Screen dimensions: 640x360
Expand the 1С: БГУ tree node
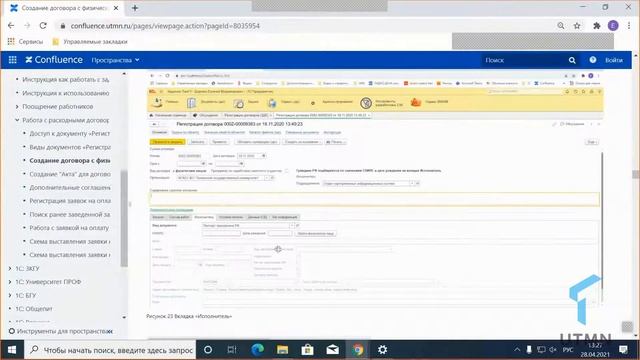click(10, 296)
